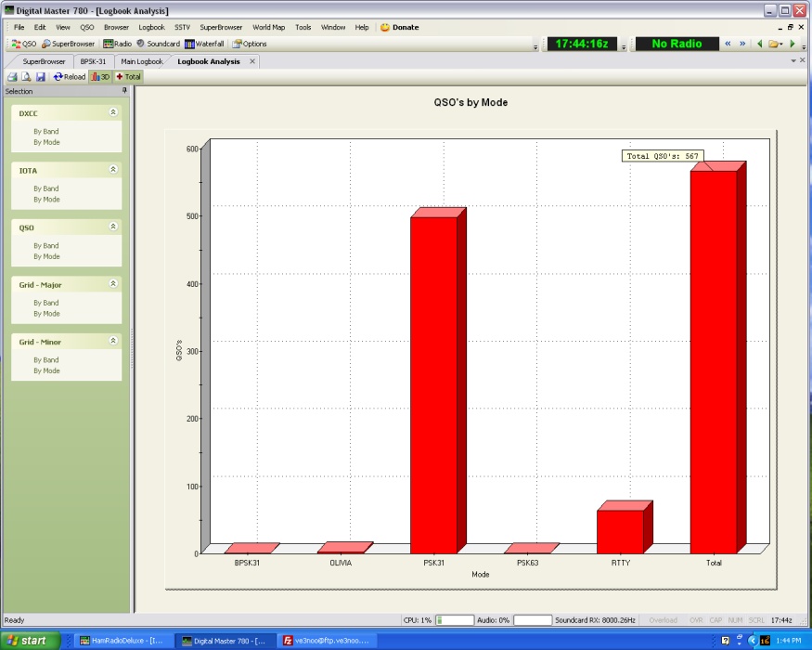The height and width of the screenshot is (650, 812).
Task: Select By Band under Grid - Major
Action: (x=46, y=303)
